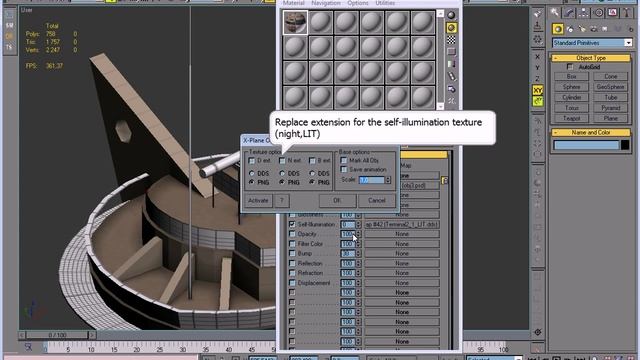Collapse the Name and Color rollout
640x360 pixels.
pyautogui.click(x=590, y=133)
